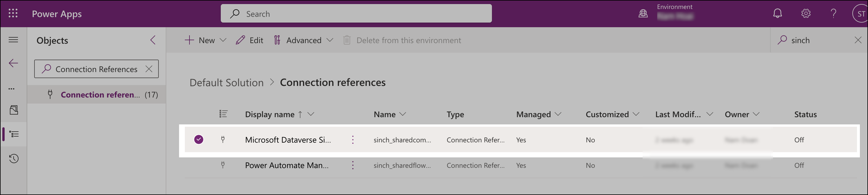868x195 pixels.
Task: Select the Objects list icon in left rail
Action: (14, 134)
